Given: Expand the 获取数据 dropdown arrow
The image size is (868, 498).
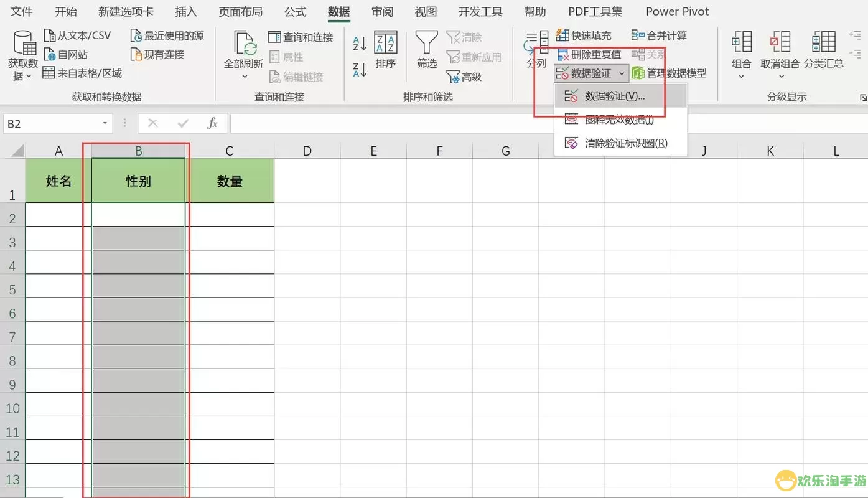Looking at the screenshot, I should pos(27,76).
